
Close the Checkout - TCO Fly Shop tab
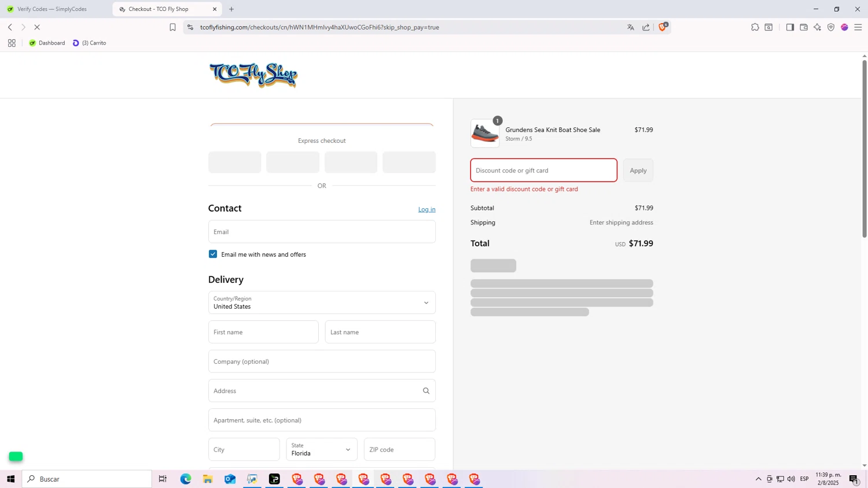click(215, 9)
